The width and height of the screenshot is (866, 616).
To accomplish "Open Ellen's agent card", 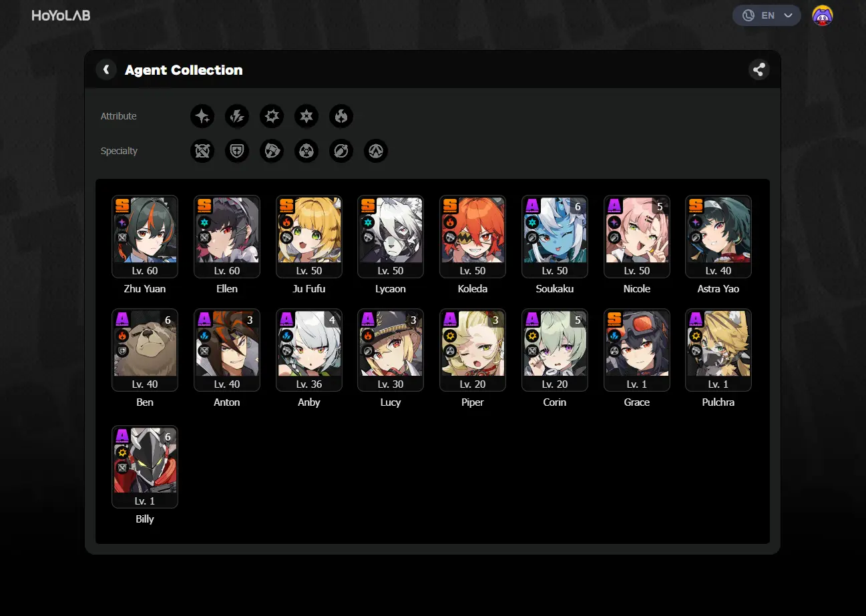I will click(x=227, y=236).
